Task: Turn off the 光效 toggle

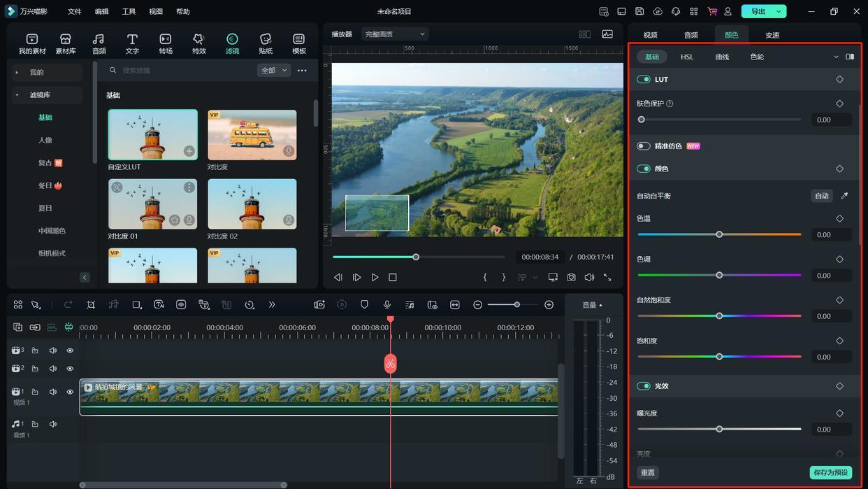Action: 643,386
